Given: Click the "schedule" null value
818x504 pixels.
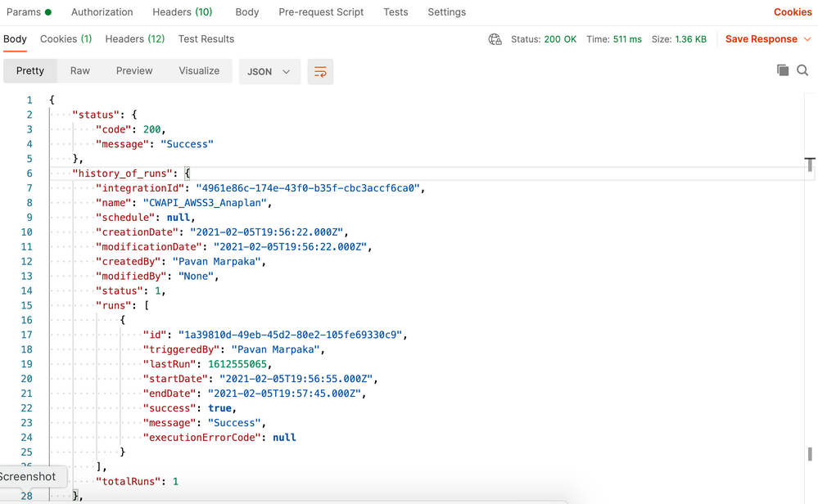Looking at the screenshot, I should tap(178, 218).
